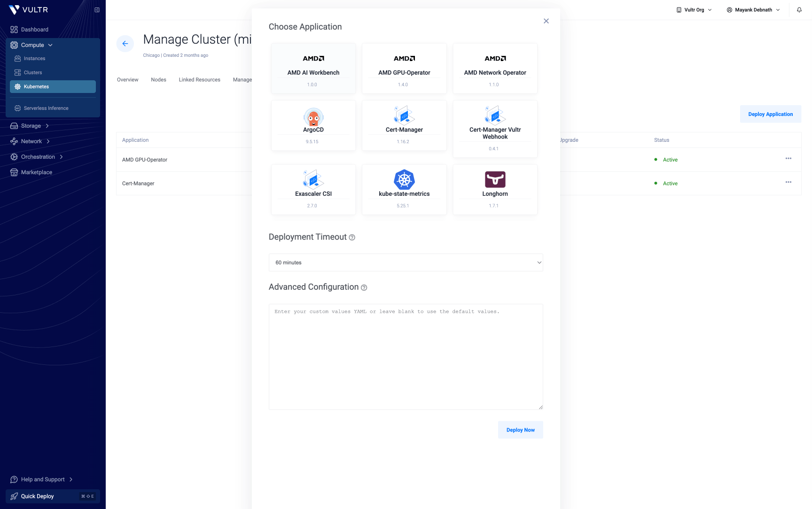The image size is (812, 509).
Task: Select the Cert-Manager 1.16.2 application card
Action: (404, 125)
